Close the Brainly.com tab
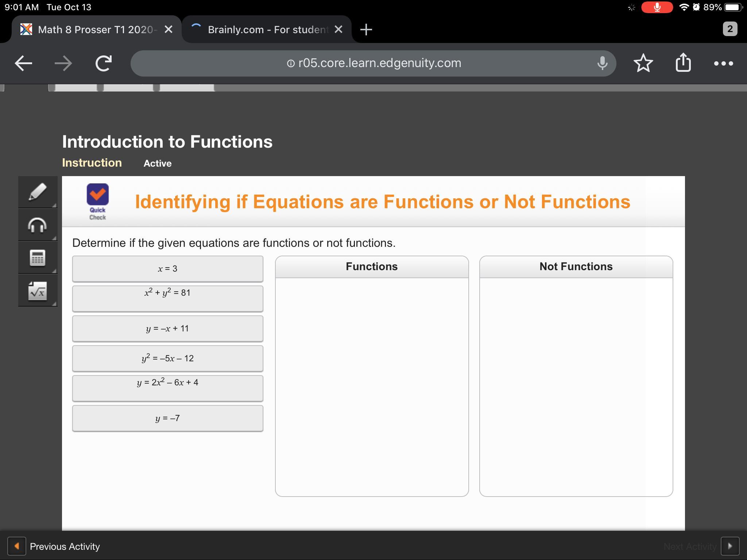The height and width of the screenshot is (560, 747). click(338, 30)
